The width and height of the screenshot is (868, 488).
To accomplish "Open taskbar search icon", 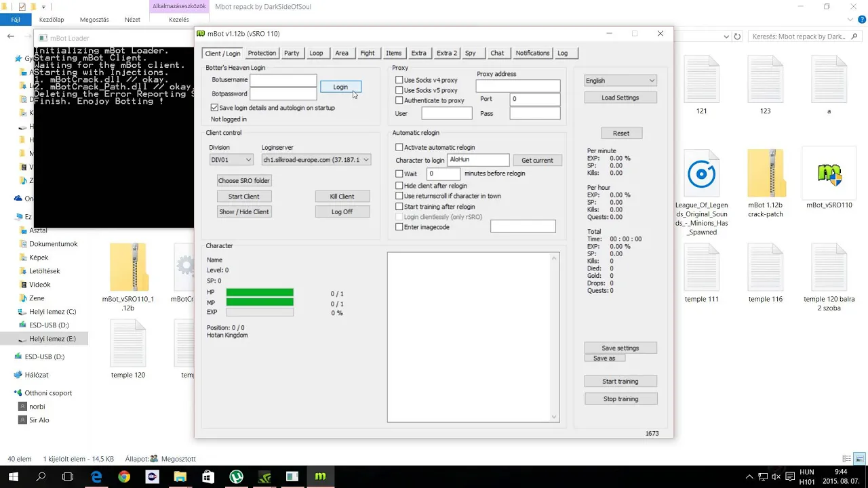I will [41, 476].
